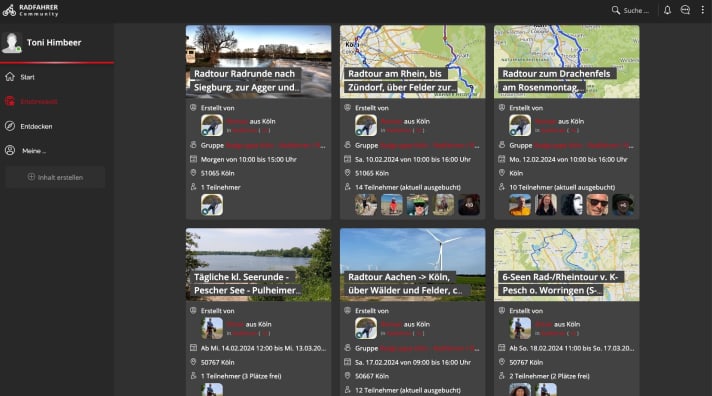Click sunglasses participant avatar on Drachenfels card

point(597,205)
